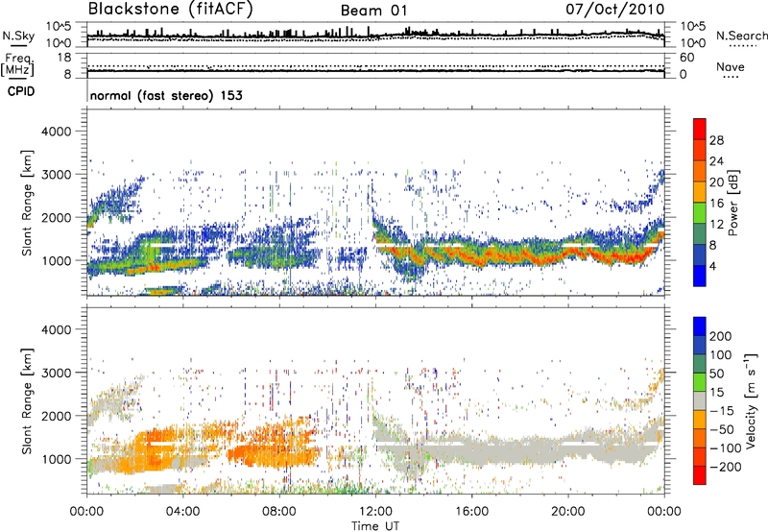Click the "Nave" legend label

(x=731, y=67)
